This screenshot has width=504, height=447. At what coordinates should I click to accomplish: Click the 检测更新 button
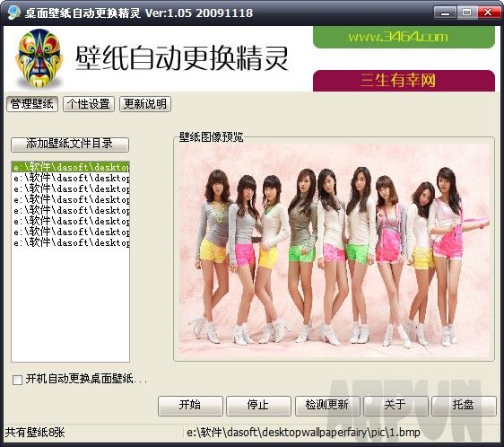pyautogui.click(x=327, y=405)
